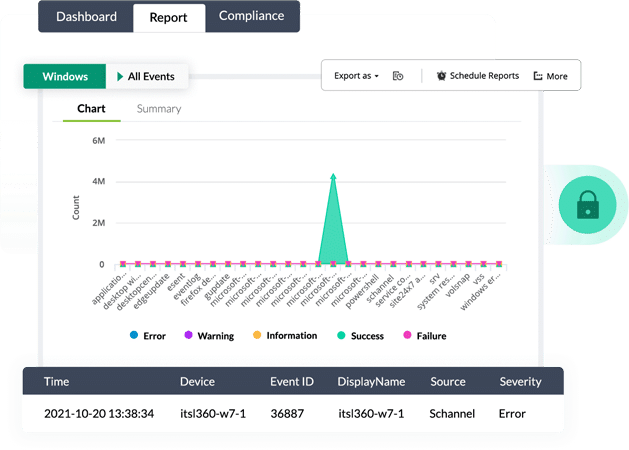Click the eventlog axis label
The width and height of the screenshot is (629, 450).
187,286
